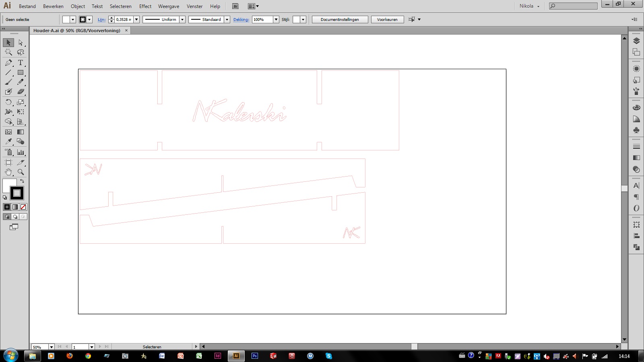Select the Paintbrush tool
This screenshot has height=362, width=644.
click(8, 82)
